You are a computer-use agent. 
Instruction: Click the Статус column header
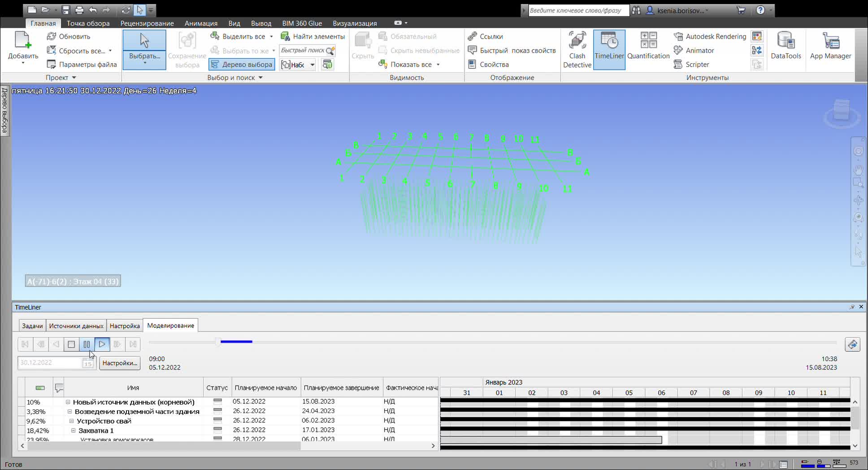click(x=217, y=387)
